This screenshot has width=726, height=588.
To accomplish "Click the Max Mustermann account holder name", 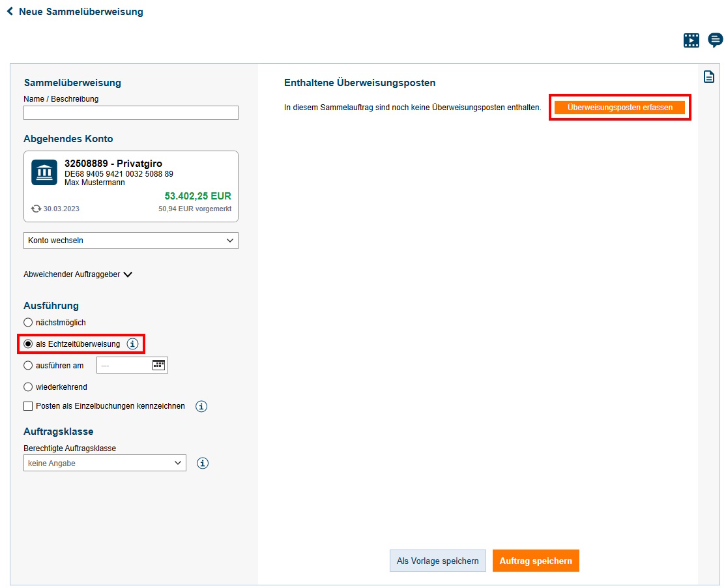I will click(x=94, y=183).
